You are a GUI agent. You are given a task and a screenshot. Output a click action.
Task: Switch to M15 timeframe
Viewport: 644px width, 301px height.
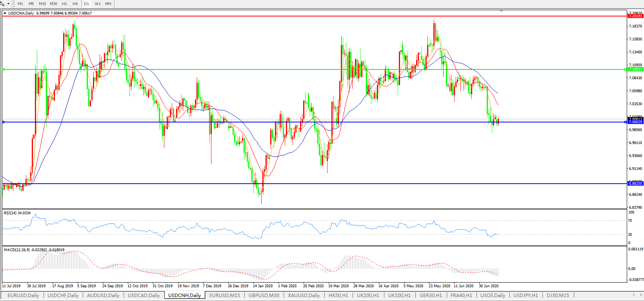[42, 4]
